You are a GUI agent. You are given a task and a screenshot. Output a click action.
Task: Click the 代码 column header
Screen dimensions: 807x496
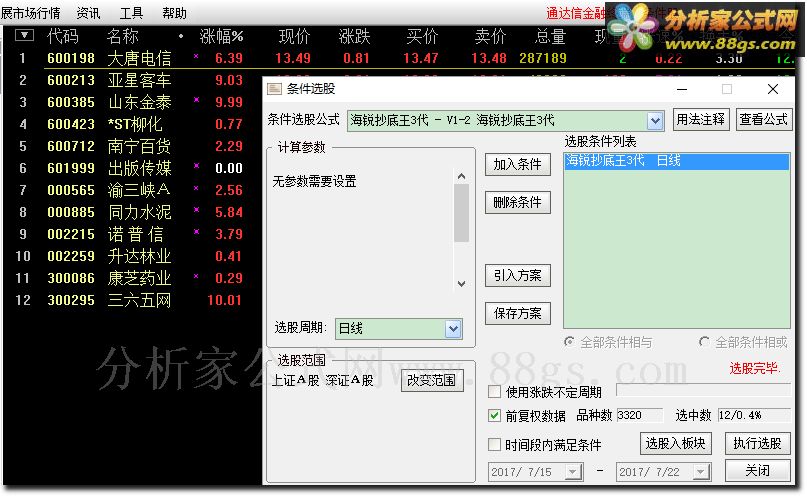point(63,36)
